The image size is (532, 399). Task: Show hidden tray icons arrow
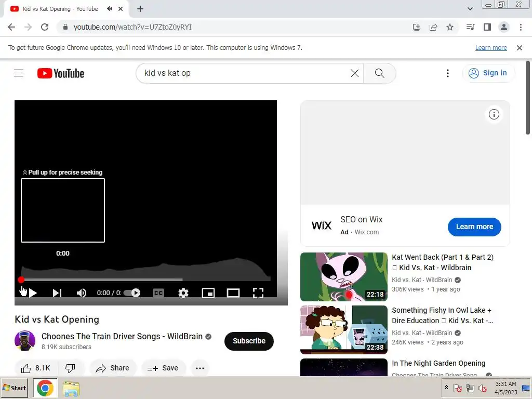pos(446,388)
